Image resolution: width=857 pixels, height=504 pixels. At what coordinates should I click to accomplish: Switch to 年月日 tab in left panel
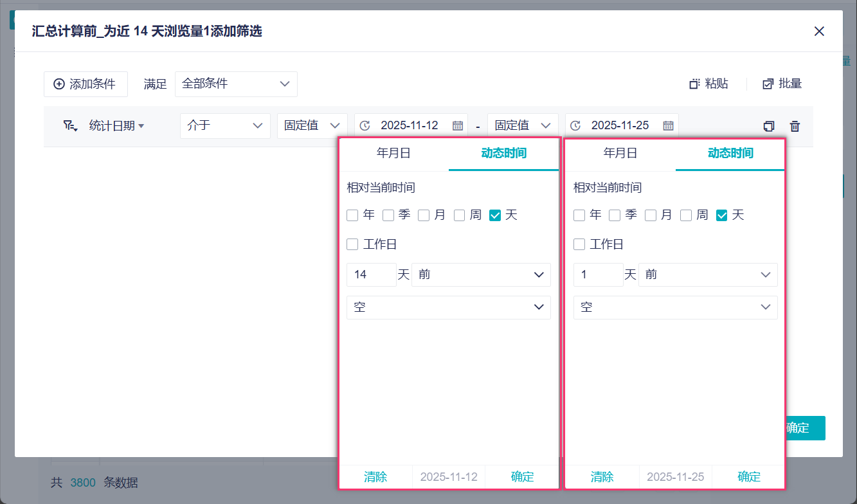pyautogui.click(x=393, y=153)
